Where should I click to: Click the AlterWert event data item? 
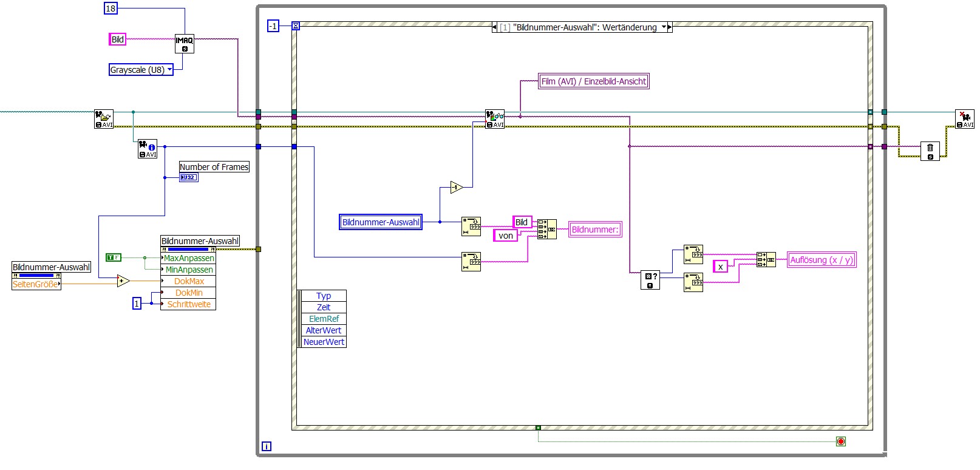tap(324, 330)
